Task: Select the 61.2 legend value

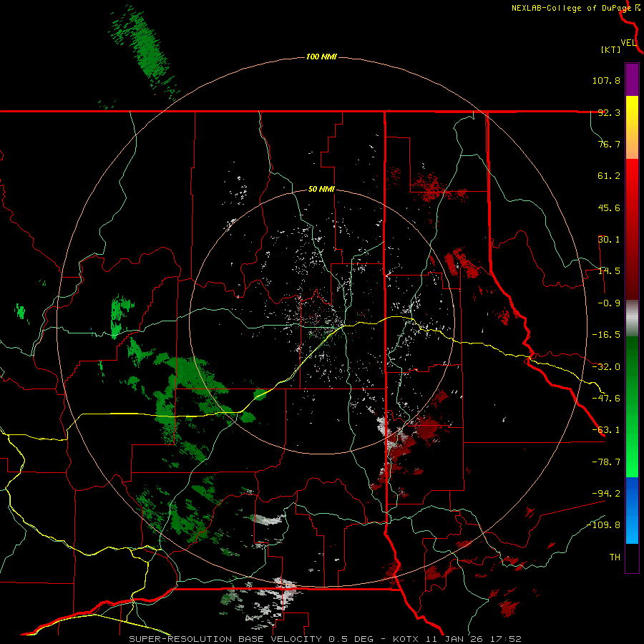Action: pyautogui.click(x=609, y=176)
